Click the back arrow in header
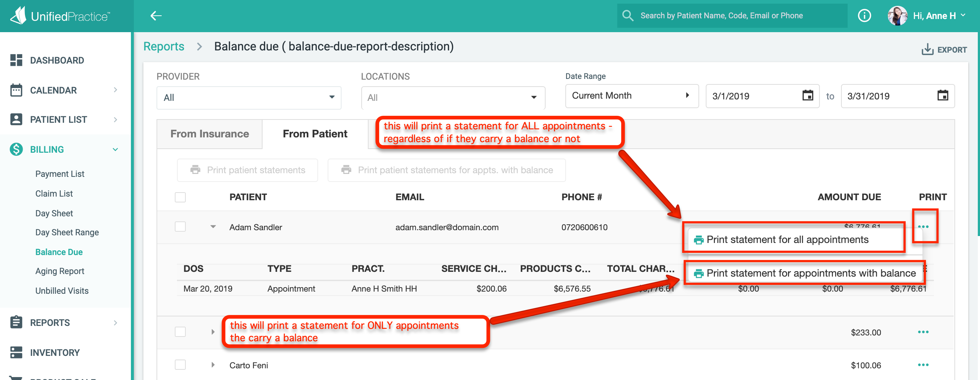Screen dimensions: 980x380 tap(156, 16)
